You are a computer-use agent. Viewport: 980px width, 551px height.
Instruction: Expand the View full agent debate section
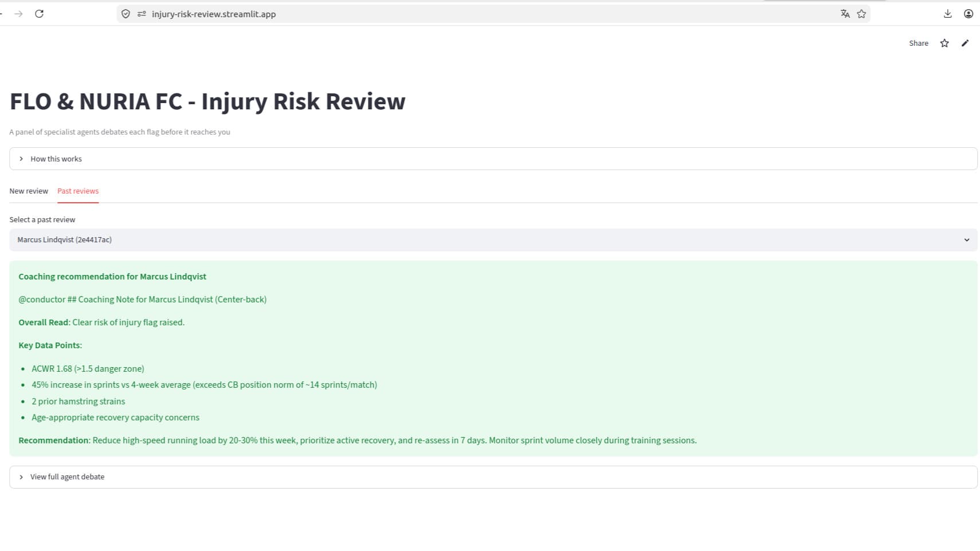click(x=493, y=477)
